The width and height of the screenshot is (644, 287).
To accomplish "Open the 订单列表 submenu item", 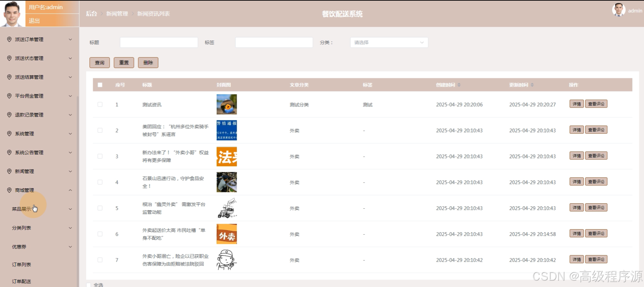I will point(22,264).
